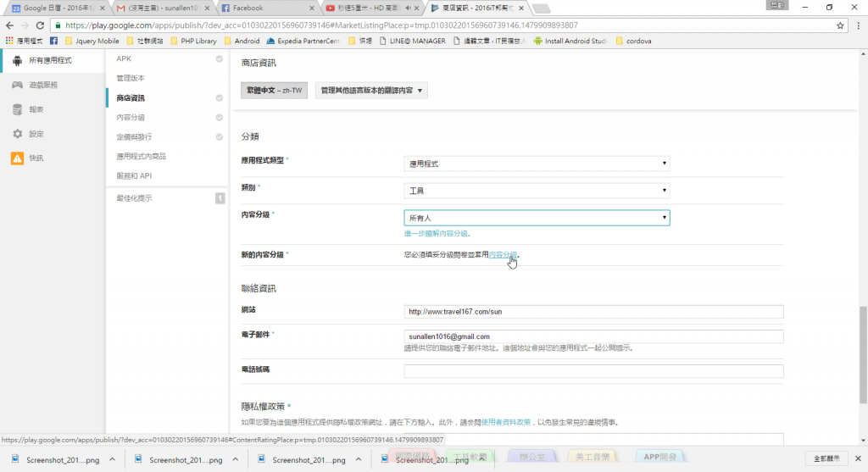Viewport: 868px width, 472px height.
Task: Select 定價與發行 menu item
Action: click(134, 136)
